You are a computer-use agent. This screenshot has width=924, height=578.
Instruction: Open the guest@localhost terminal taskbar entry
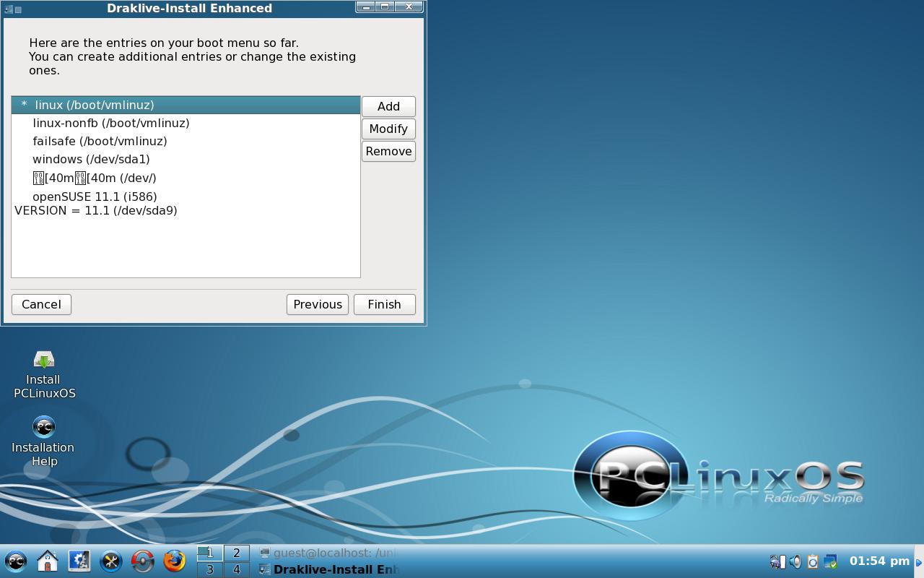pos(329,553)
